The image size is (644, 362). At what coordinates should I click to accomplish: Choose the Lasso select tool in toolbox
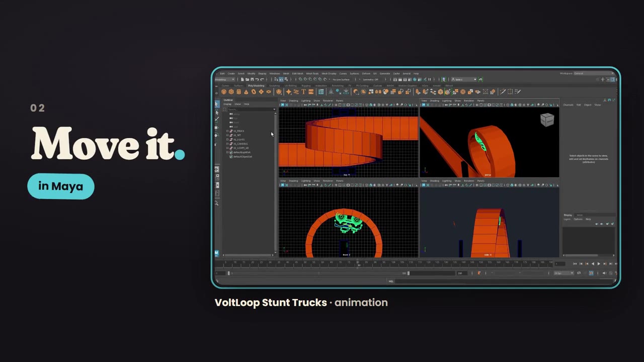[217, 113]
